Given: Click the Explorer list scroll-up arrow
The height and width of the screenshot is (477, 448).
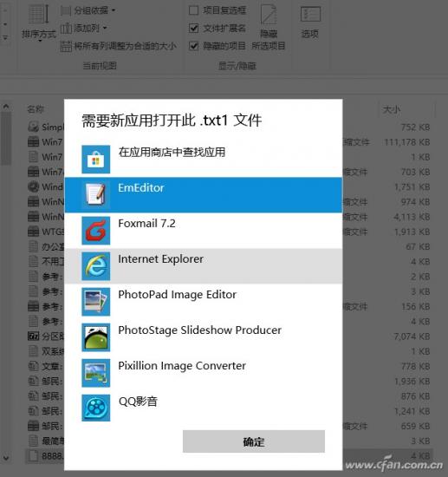Looking at the screenshot, I should tap(6, 107).
